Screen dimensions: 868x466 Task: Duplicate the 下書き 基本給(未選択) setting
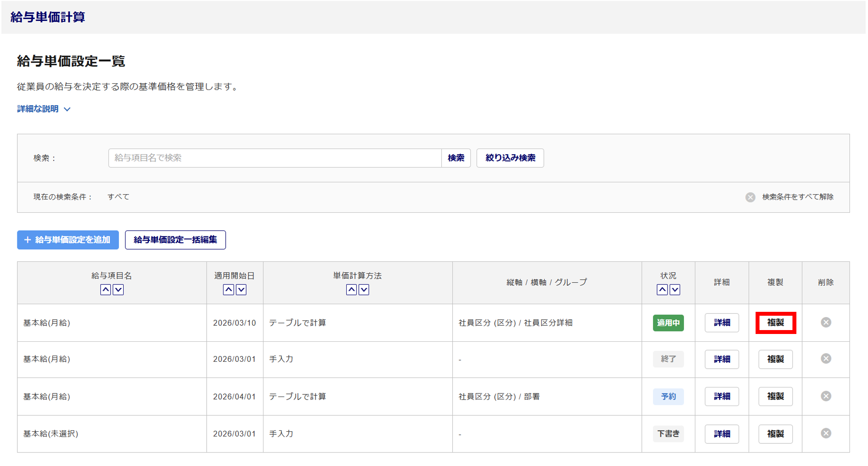coord(776,434)
